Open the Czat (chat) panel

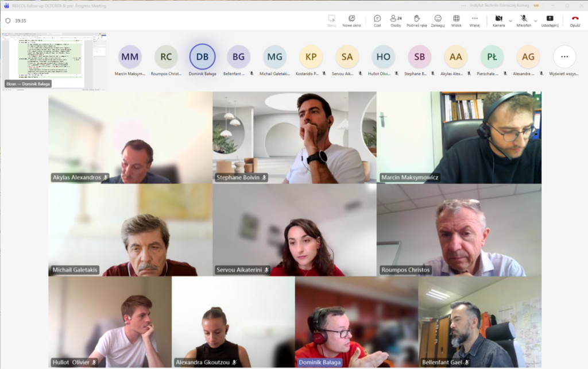pos(377,21)
